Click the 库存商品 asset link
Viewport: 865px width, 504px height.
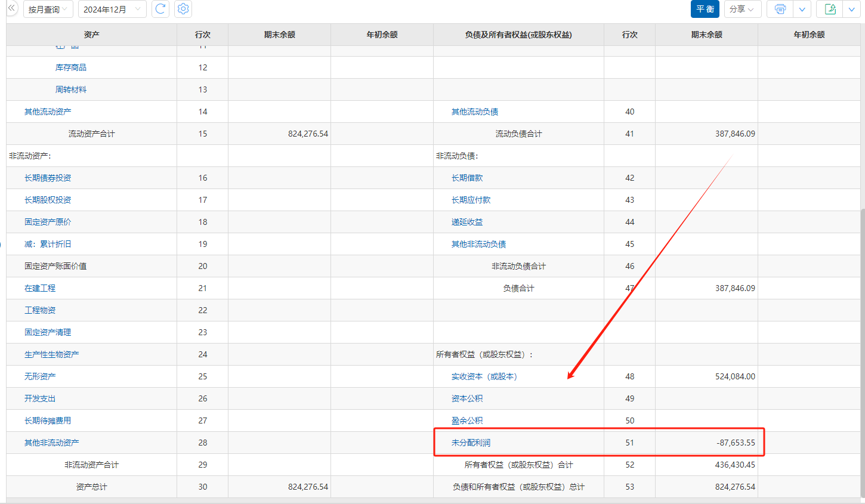71,67
